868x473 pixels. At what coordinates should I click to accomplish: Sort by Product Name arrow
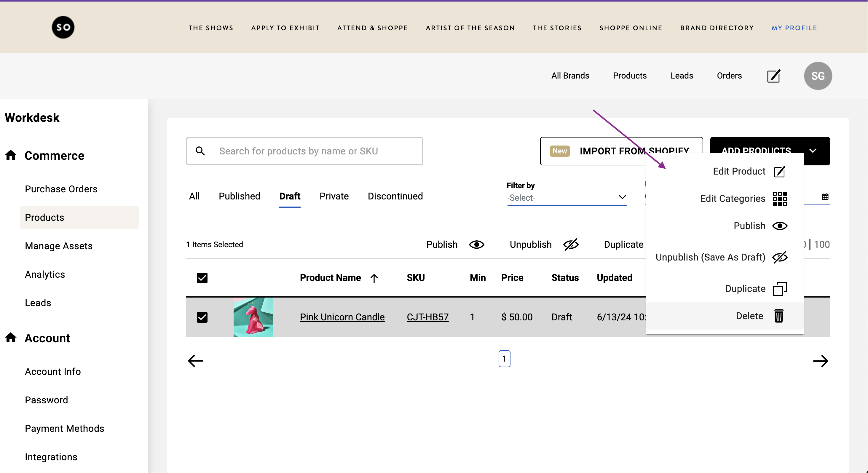coord(374,278)
